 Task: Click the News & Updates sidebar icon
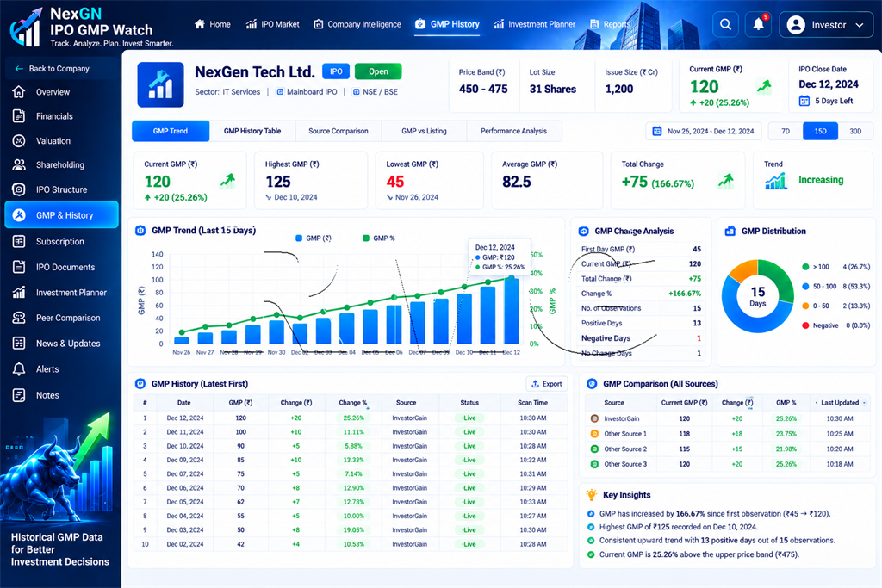(x=19, y=344)
